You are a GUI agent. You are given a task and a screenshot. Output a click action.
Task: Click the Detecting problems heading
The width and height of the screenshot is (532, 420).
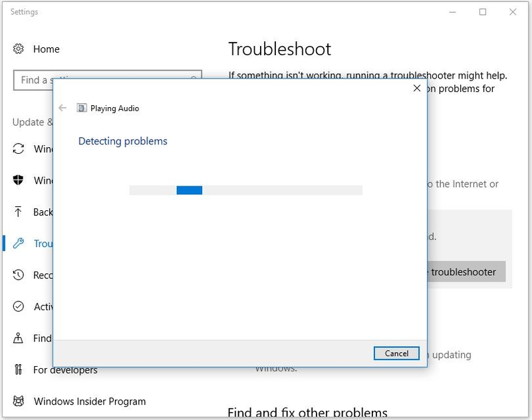(x=123, y=141)
